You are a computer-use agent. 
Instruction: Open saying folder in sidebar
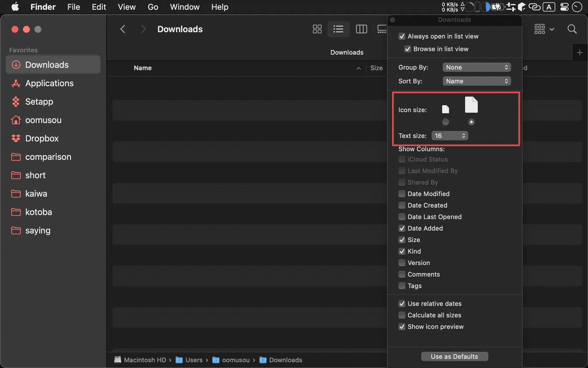[53, 230]
